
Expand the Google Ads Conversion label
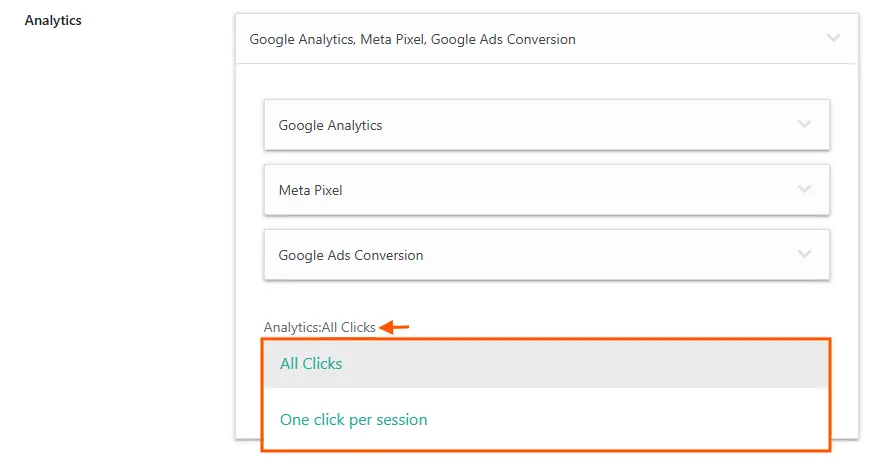click(x=351, y=255)
